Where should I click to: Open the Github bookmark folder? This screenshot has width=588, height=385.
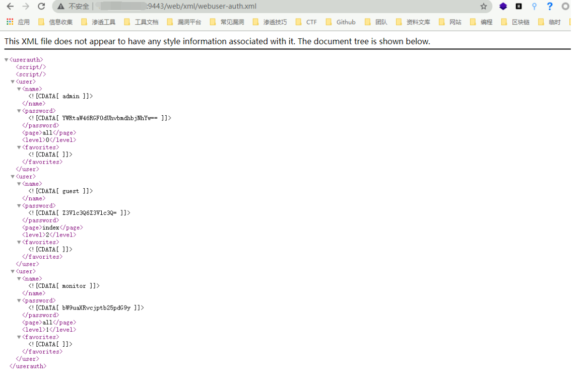[x=341, y=22]
